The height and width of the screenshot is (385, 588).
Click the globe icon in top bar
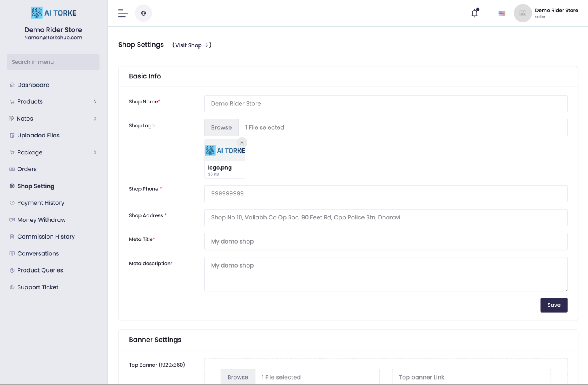143,13
